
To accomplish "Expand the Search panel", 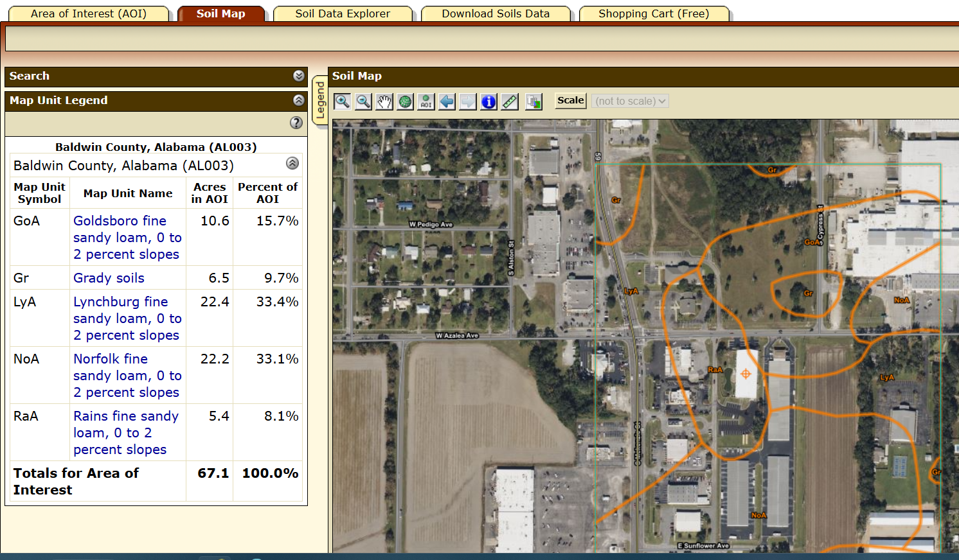I will [298, 76].
